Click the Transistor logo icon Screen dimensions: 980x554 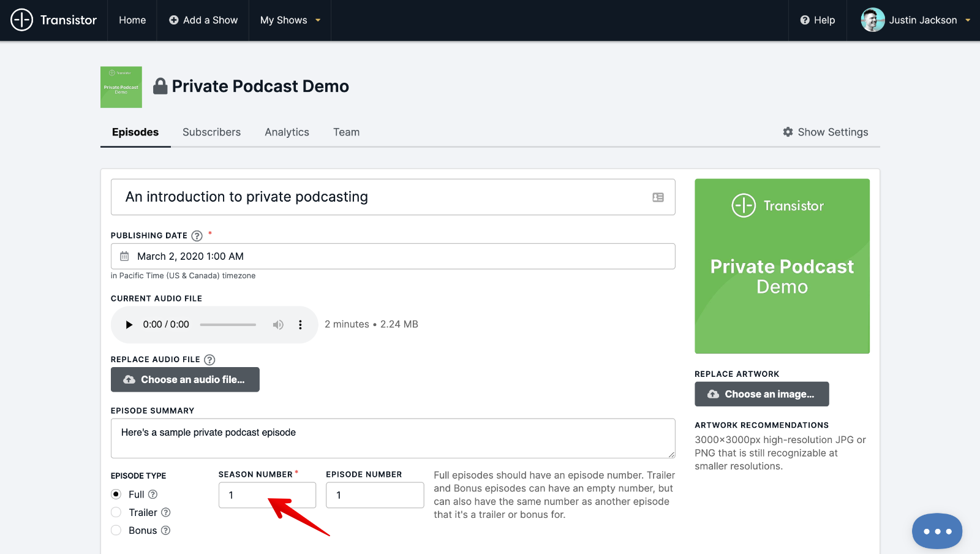[21, 20]
